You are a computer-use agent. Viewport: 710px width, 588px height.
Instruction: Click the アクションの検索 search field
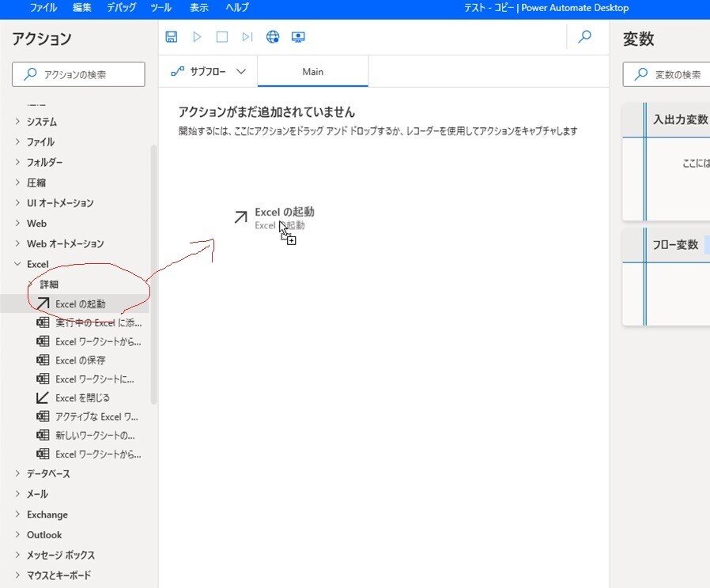tap(78, 74)
